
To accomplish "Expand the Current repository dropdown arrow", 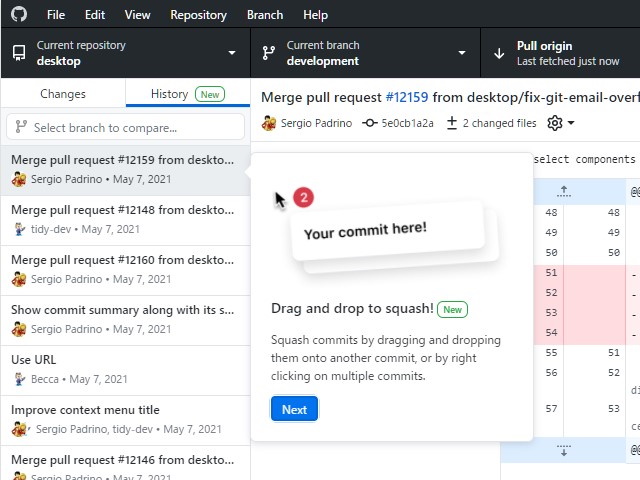I will pyautogui.click(x=232, y=53).
